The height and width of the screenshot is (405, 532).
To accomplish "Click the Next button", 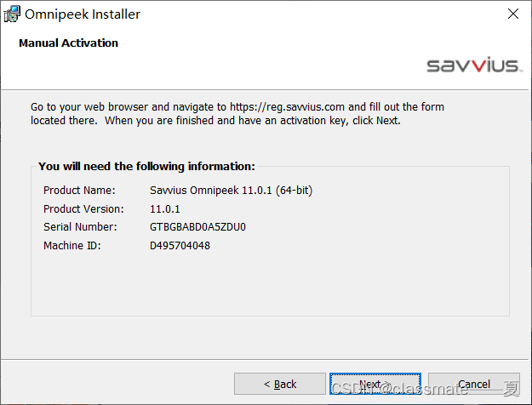I will point(375,384).
